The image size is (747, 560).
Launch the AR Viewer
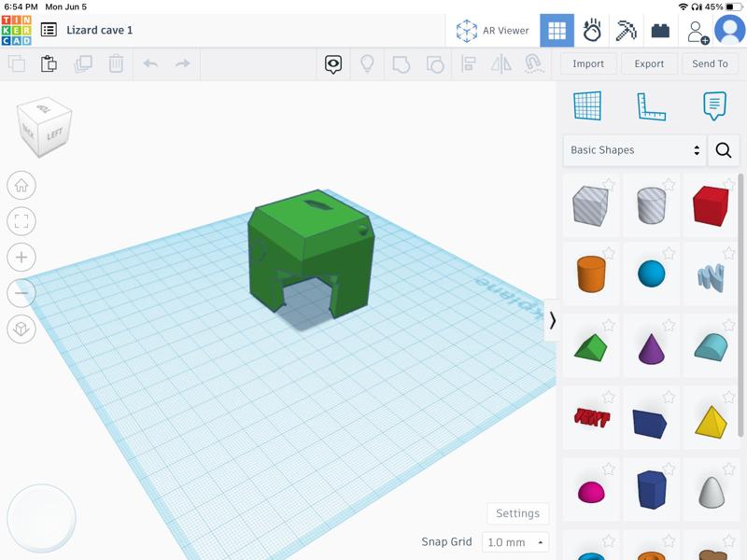(492, 31)
